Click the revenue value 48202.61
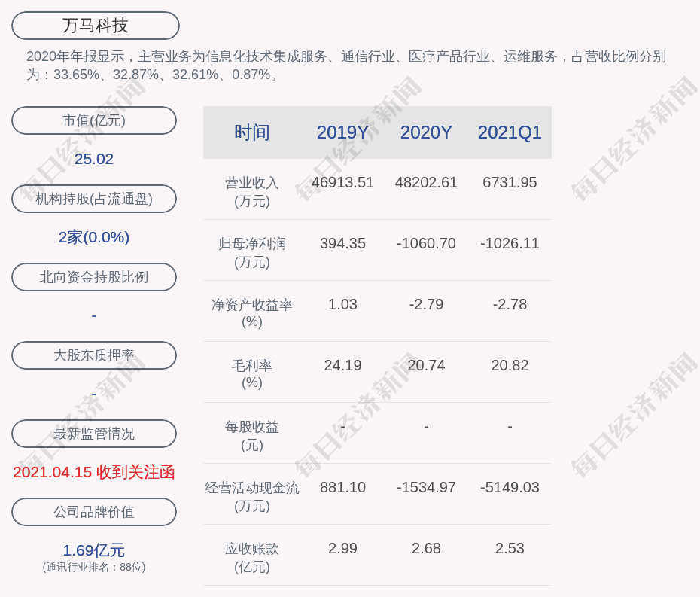Screen dimensions: 700x597 click(x=426, y=183)
